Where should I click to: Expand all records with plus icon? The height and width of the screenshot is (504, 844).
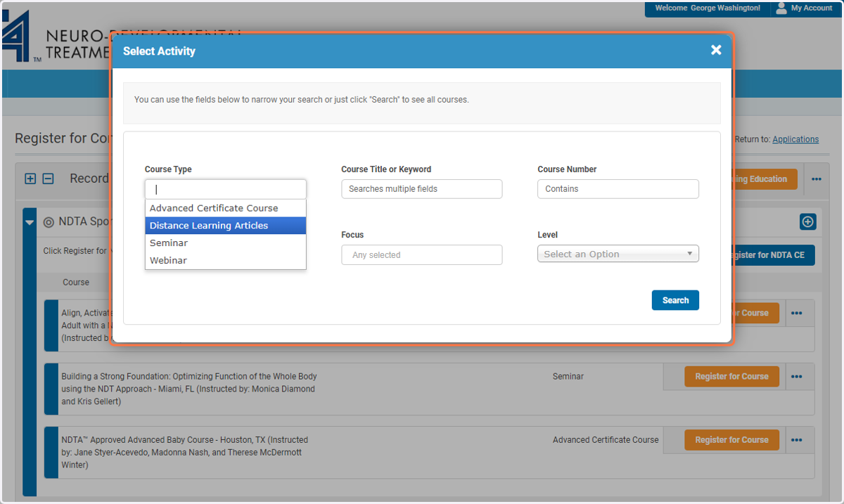30,179
